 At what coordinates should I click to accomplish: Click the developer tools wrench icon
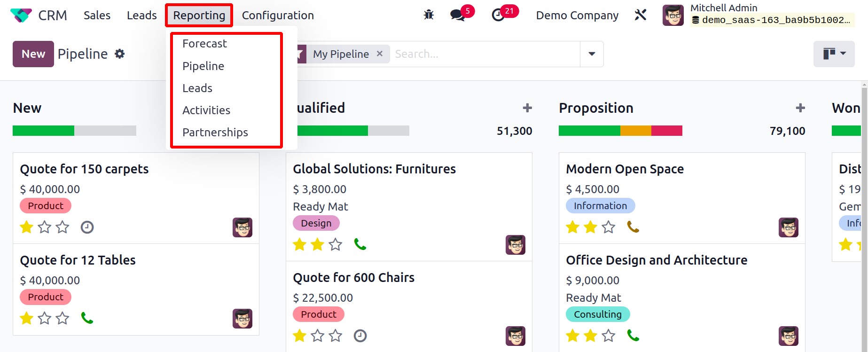click(641, 15)
